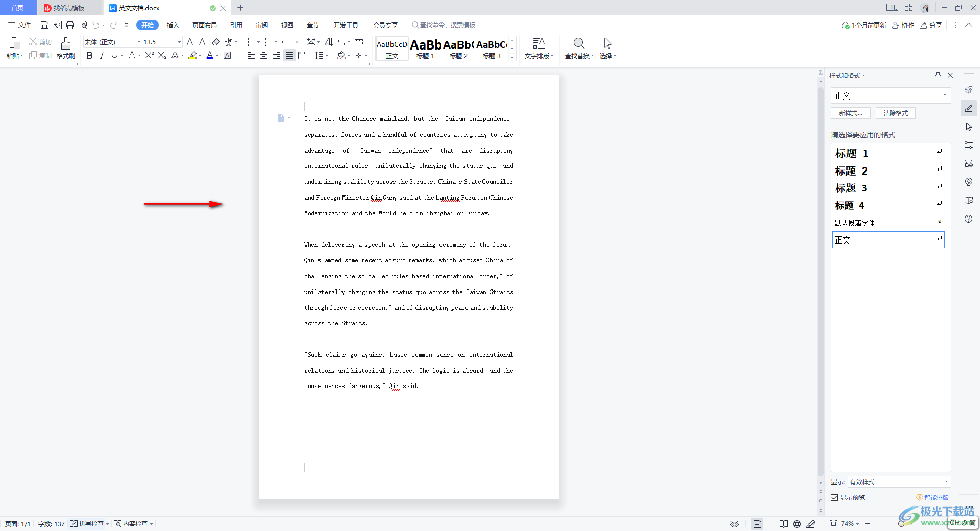Expand the Underline style dropdown arrow
980x531 pixels.
(x=122, y=55)
